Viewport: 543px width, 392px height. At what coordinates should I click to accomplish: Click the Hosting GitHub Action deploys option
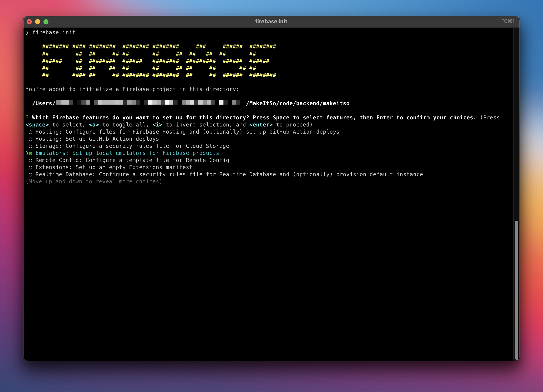[x=97, y=139]
